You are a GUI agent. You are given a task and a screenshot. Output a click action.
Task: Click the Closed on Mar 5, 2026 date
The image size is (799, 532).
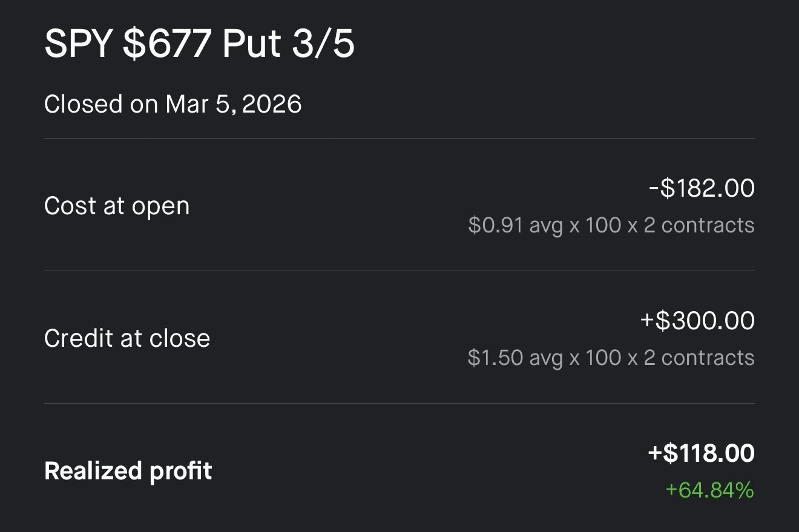[173, 104]
